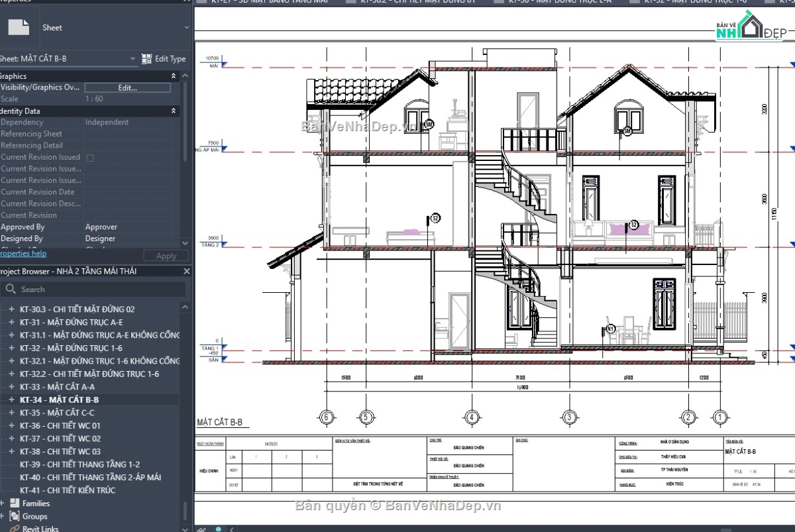Screen dimensions: 795x532
Task: Select sheet KT-38 - CHI TIẾT WC 03
Action: [60, 451]
